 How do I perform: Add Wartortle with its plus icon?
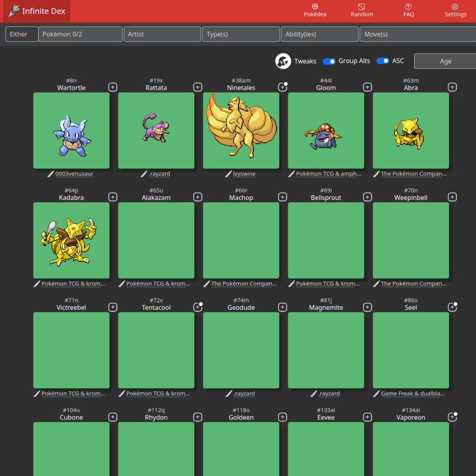113,87
